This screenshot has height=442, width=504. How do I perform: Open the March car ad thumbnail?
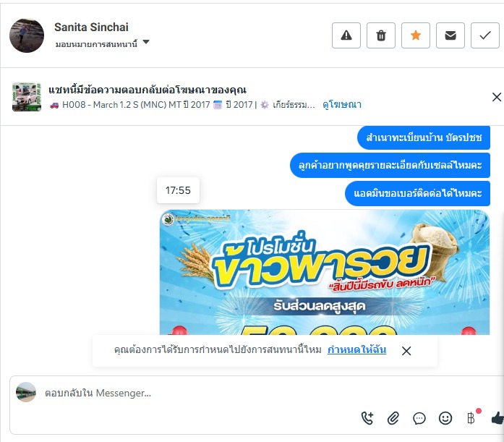(x=27, y=97)
